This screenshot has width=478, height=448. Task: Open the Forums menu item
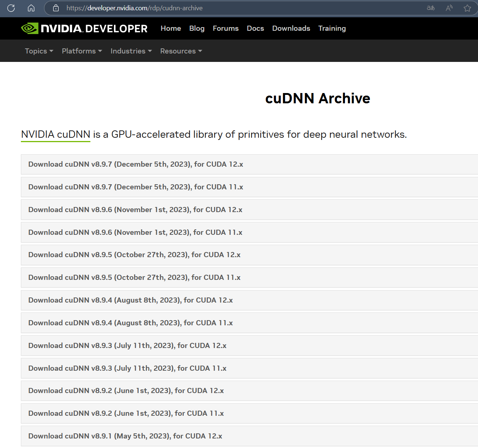click(x=226, y=28)
